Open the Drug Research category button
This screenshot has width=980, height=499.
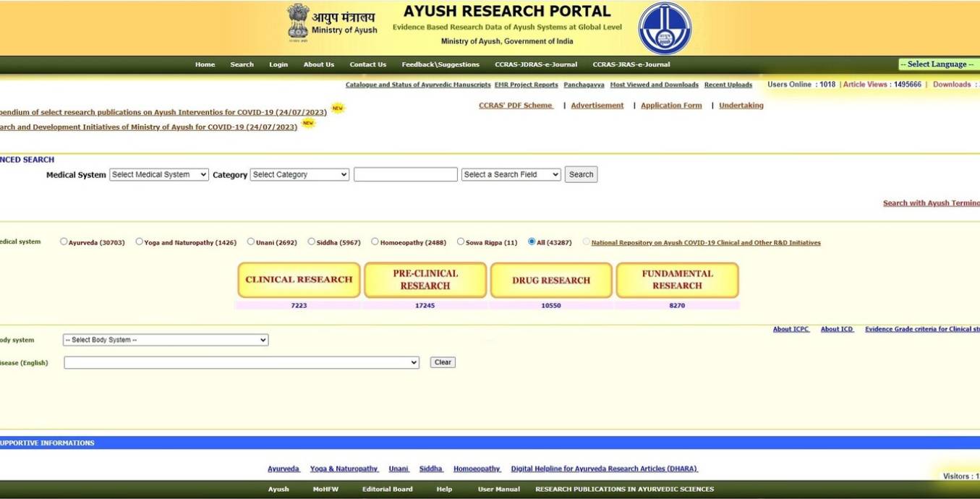(x=551, y=280)
